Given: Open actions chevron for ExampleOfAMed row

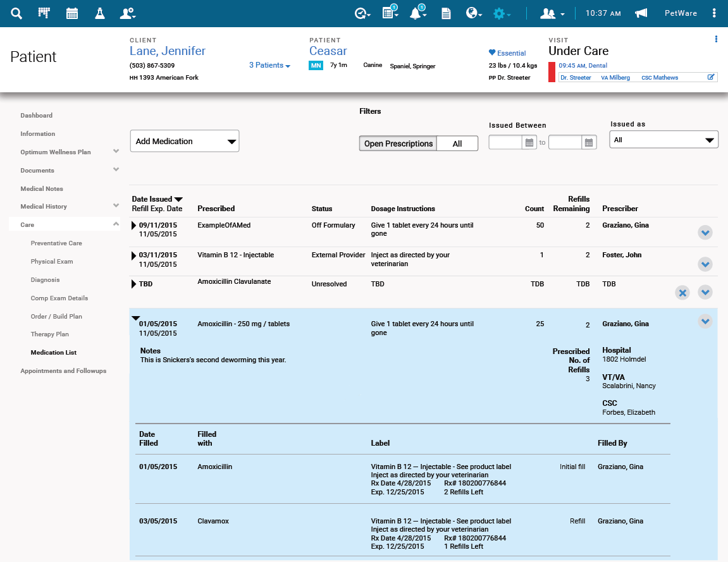Looking at the screenshot, I should [705, 233].
